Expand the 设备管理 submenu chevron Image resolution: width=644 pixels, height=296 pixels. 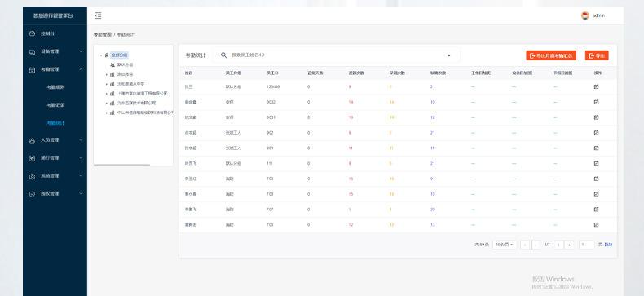coord(81,51)
